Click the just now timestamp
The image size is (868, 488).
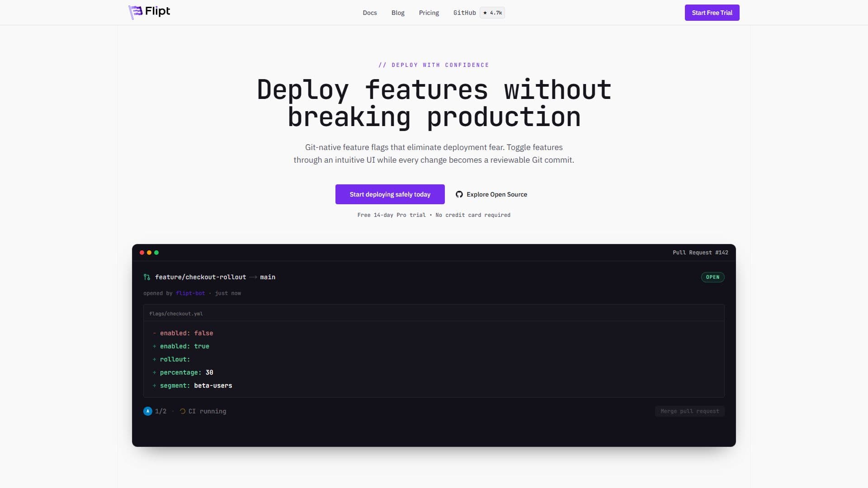(228, 293)
